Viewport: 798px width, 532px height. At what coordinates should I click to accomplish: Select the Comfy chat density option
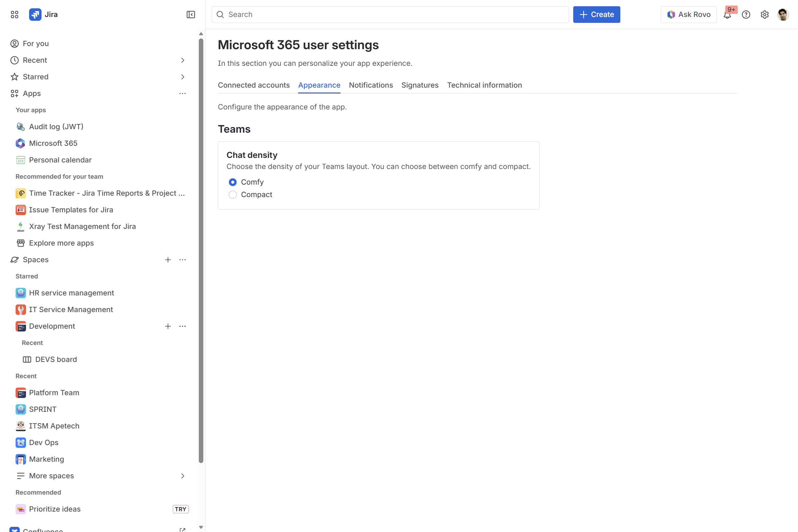click(233, 182)
